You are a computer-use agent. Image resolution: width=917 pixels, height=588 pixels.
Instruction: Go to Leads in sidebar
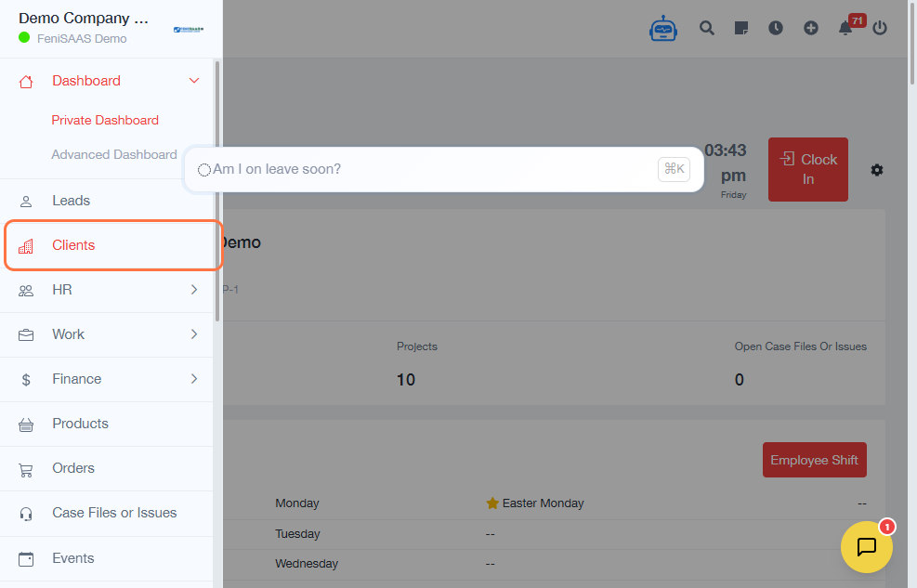[x=72, y=201]
